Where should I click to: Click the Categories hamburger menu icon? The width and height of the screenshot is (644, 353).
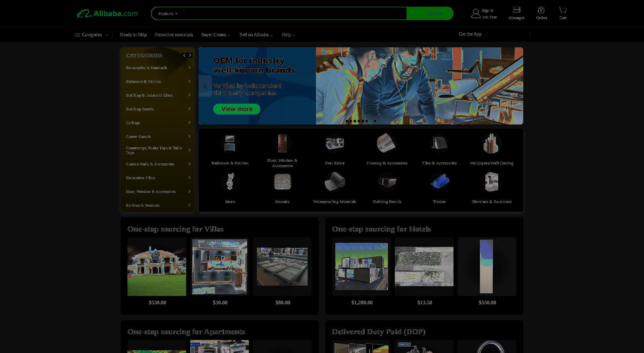[77, 35]
